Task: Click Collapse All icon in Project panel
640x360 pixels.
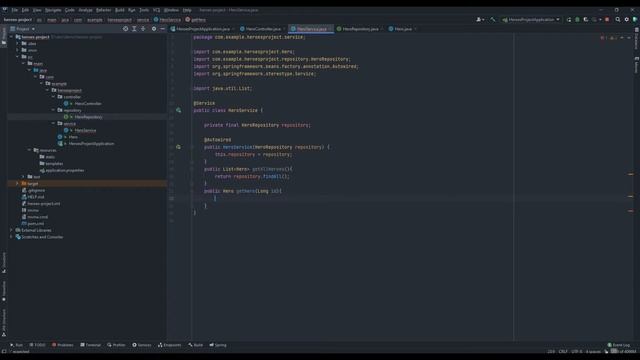Action: click(143, 29)
